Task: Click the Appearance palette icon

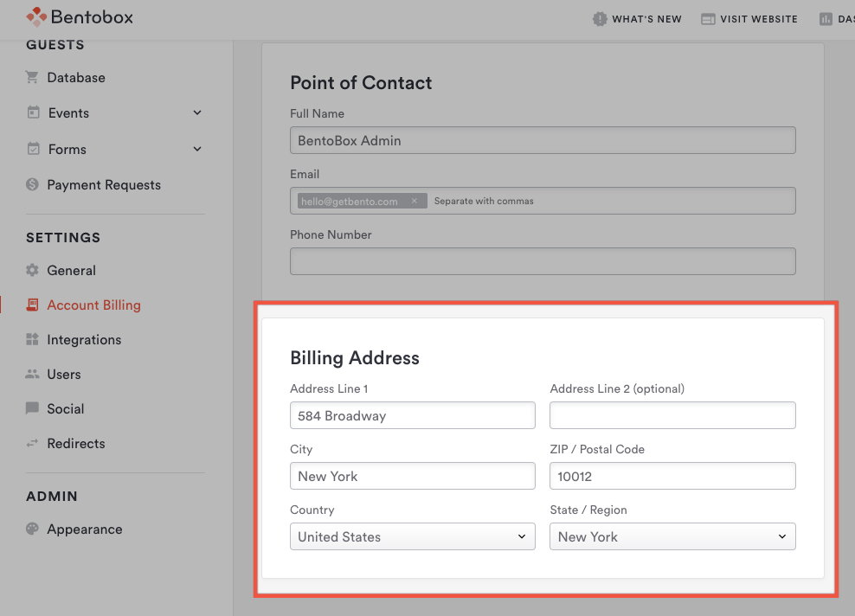Action: click(x=32, y=529)
